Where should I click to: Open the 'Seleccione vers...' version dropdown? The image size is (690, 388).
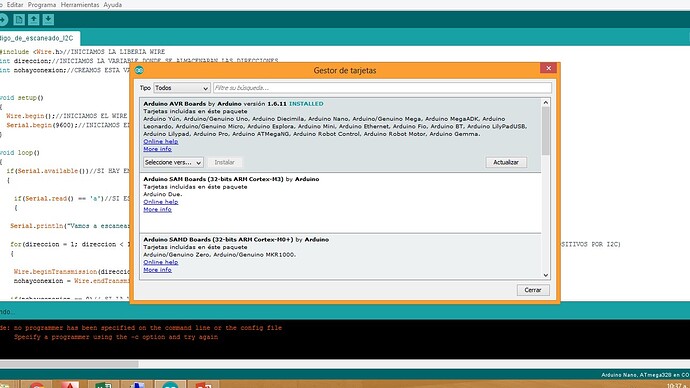173,162
